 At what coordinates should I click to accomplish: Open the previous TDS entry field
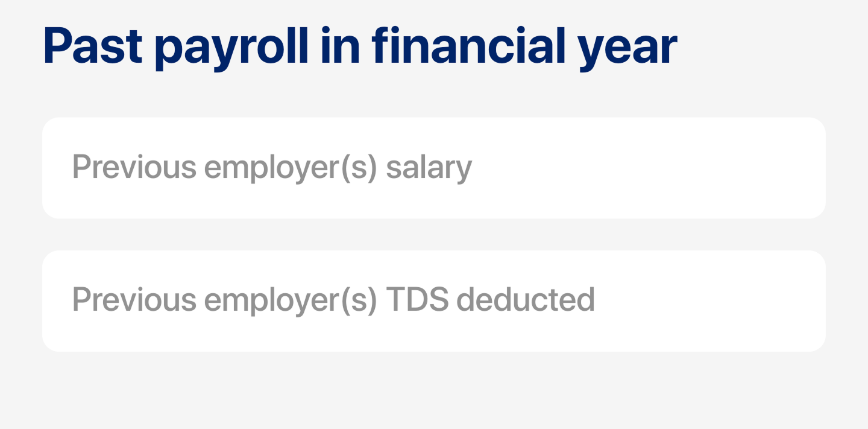[x=433, y=300]
